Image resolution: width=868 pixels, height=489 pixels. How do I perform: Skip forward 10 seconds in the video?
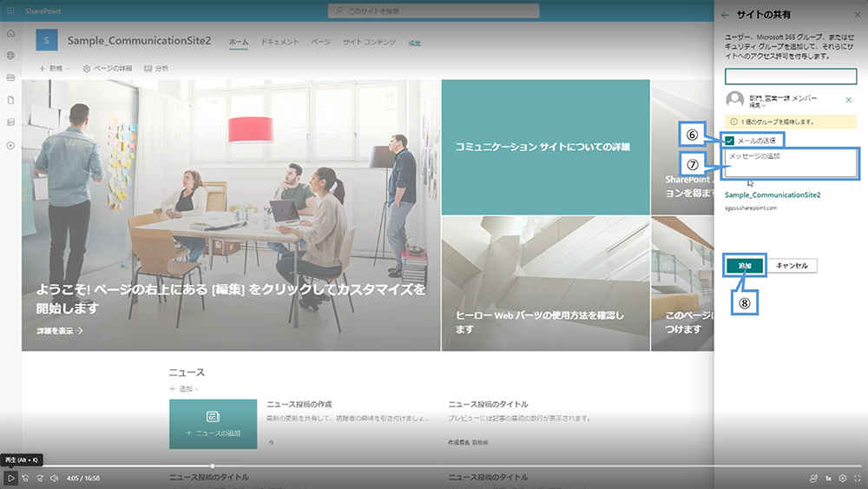tap(40, 478)
